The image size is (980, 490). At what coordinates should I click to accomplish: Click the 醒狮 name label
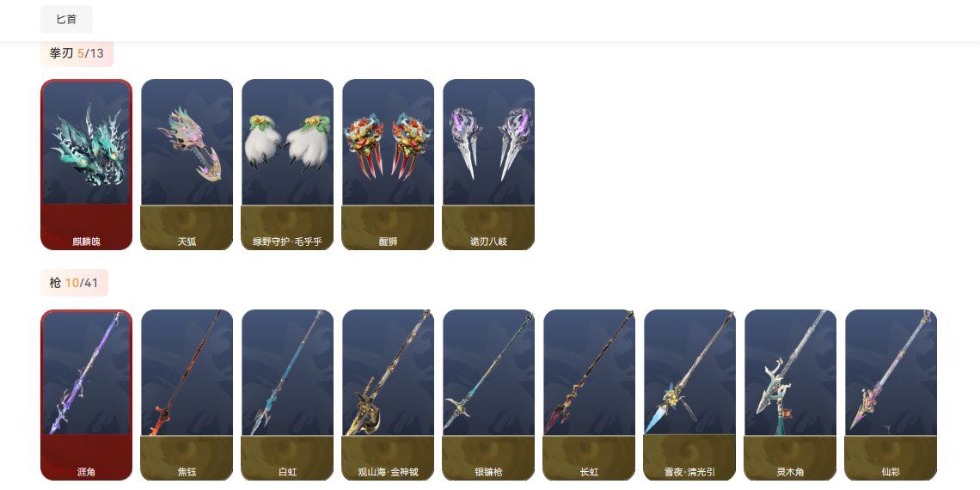click(388, 242)
